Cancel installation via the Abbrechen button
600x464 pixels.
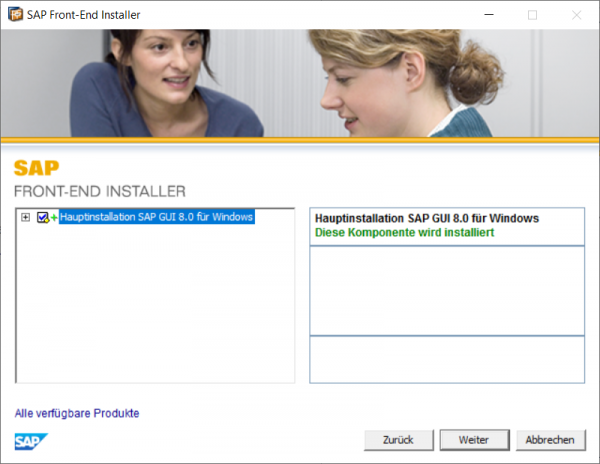coord(550,440)
